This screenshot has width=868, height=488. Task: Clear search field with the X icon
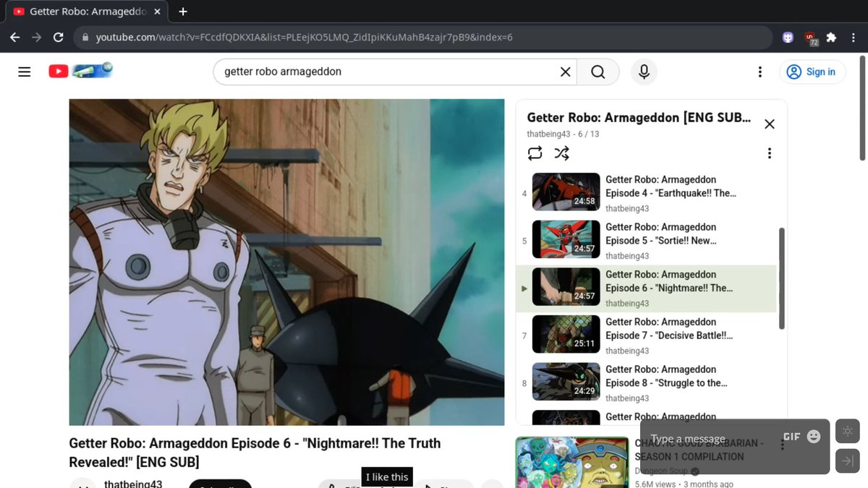(x=565, y=72)
